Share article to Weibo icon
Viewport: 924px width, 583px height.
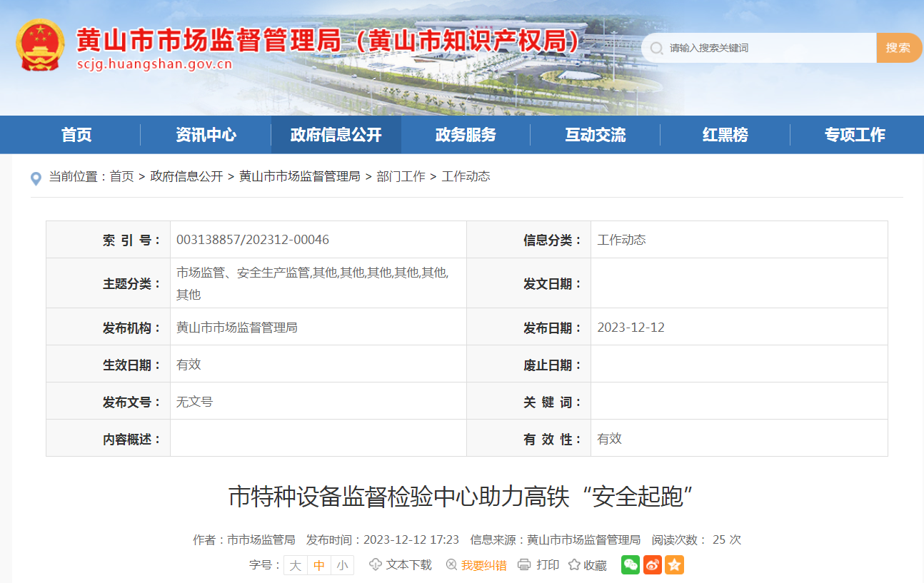coord(653,565)
